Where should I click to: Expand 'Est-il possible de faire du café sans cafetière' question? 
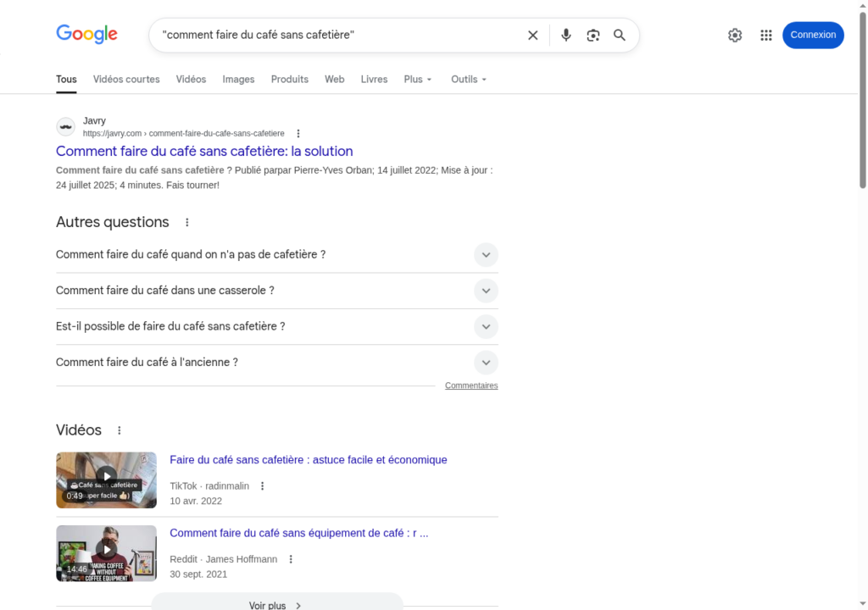[x=486, y=327]
